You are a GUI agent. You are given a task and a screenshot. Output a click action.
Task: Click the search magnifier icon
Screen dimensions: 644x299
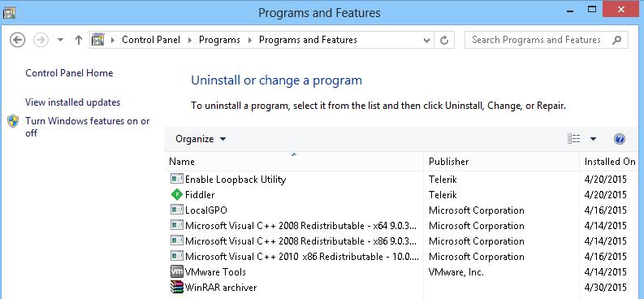[x=616, y=40]
